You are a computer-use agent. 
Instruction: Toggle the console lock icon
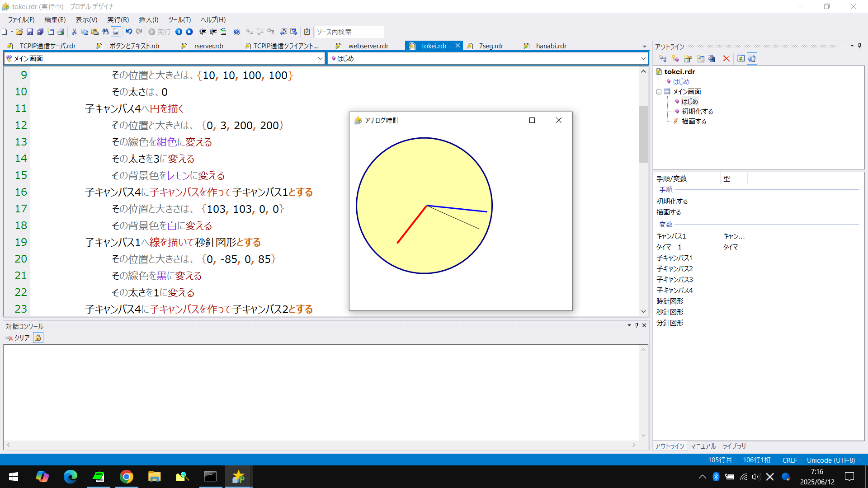click(38, 338)
